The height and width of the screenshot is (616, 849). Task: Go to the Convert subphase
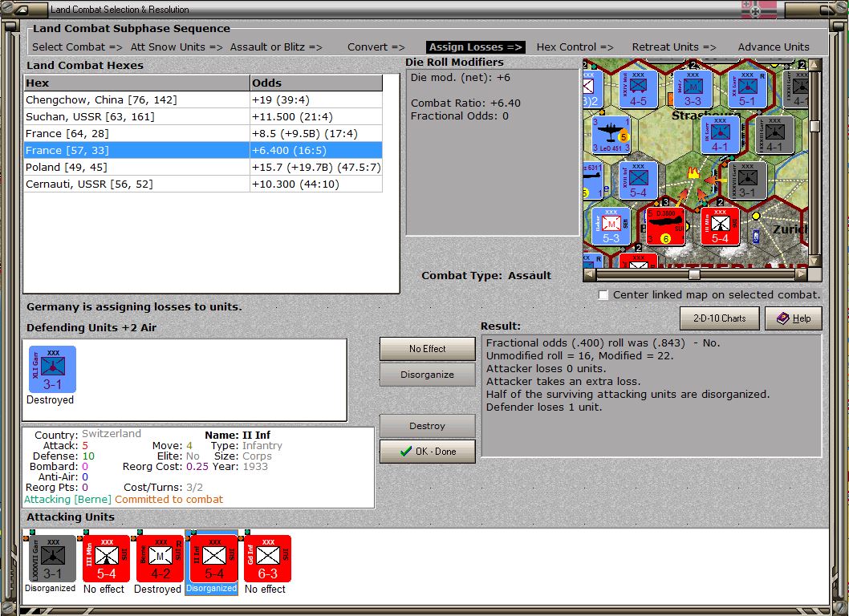pos(376,47)
